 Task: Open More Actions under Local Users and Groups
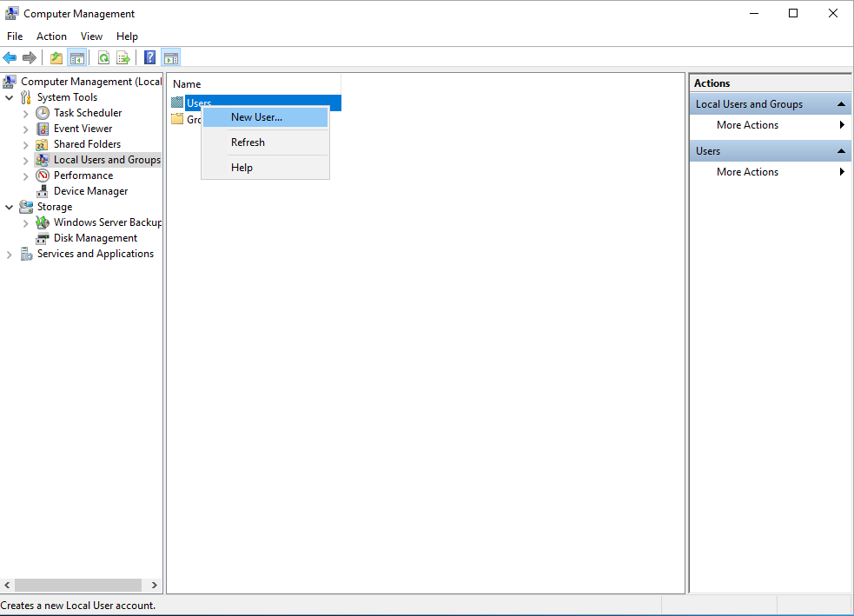[x=770, y=125]
